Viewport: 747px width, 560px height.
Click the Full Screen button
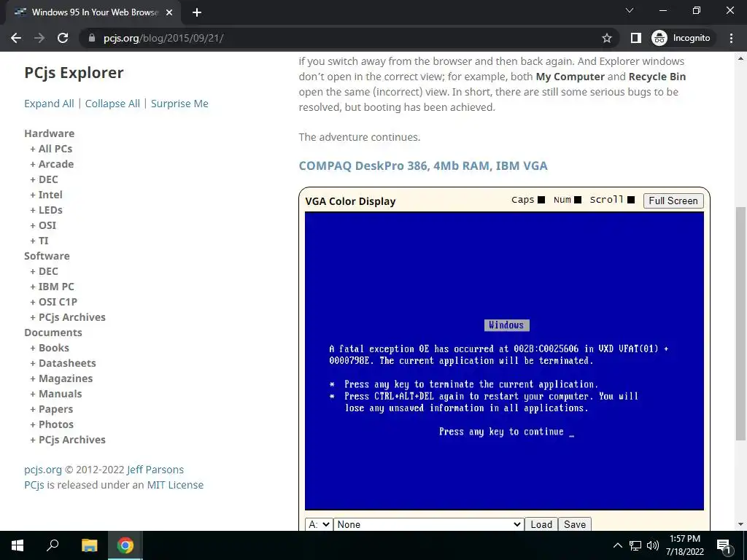[673, 201]
